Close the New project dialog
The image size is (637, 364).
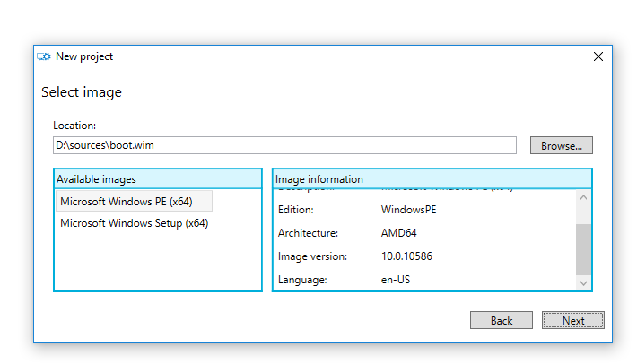[x=598, y=56]
